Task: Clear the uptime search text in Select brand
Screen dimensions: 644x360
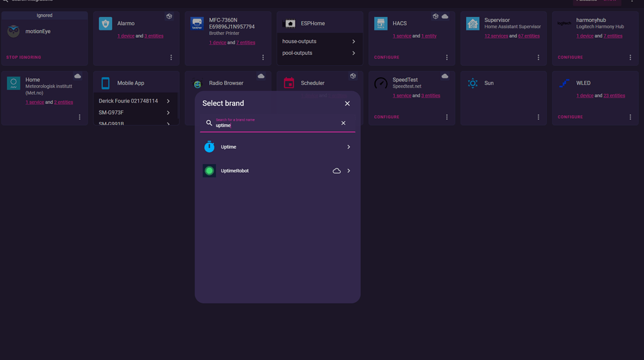Action: tap(343, 122)
